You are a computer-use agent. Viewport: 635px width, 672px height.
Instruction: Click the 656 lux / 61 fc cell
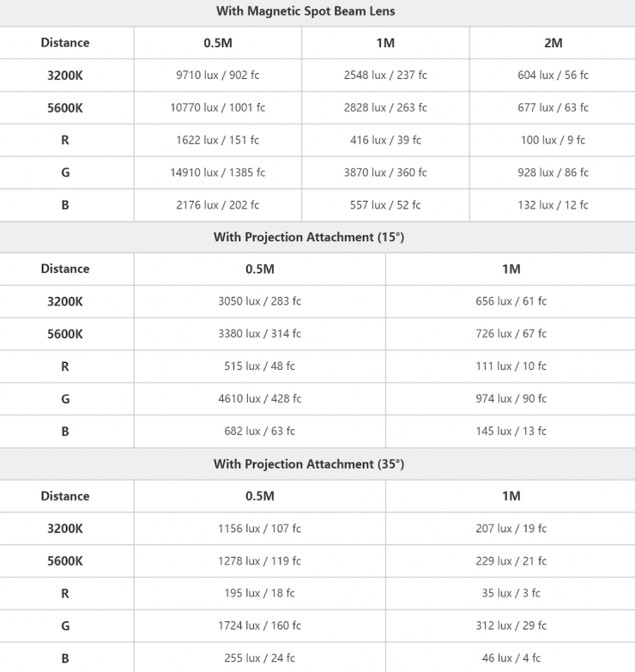tap(511, 301)
